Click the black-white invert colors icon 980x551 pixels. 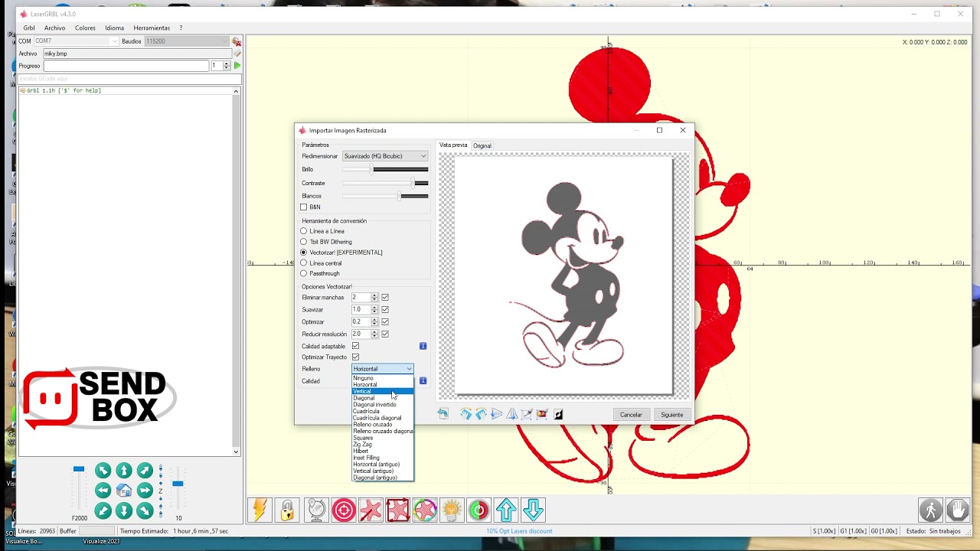click(x=558, y=414)
